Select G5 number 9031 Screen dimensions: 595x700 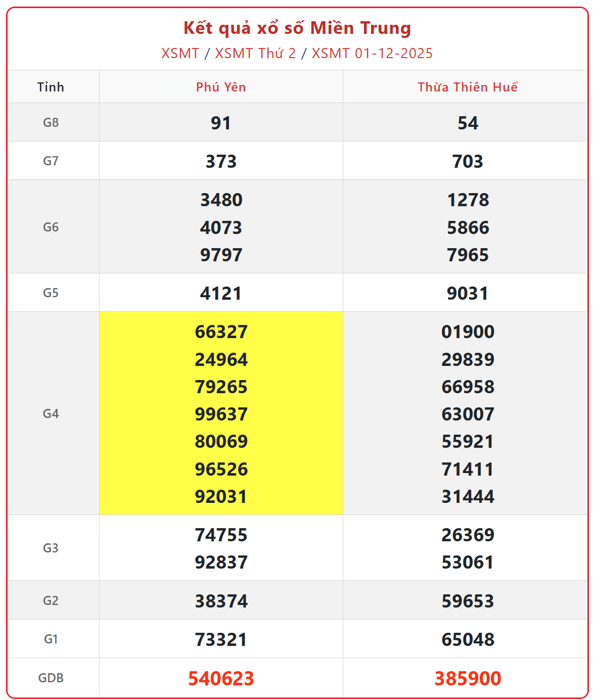[x=468, y=293]
